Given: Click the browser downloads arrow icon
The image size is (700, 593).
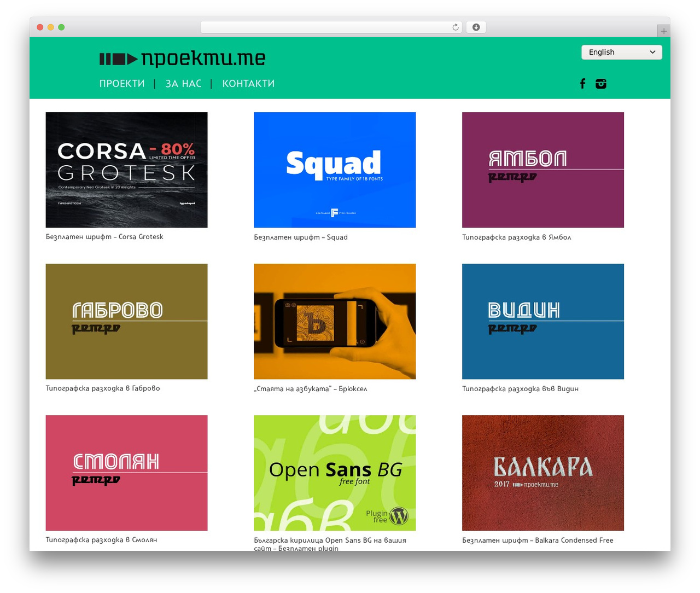Looking at the screenshot, I should click(x=476, y=27).
